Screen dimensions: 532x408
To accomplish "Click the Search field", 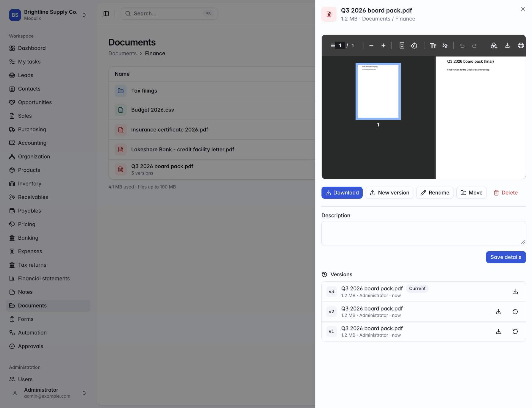I will tap(169, 14).
